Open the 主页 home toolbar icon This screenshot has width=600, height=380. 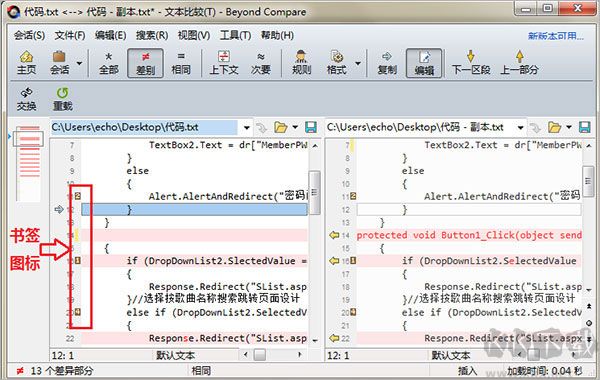26,63
